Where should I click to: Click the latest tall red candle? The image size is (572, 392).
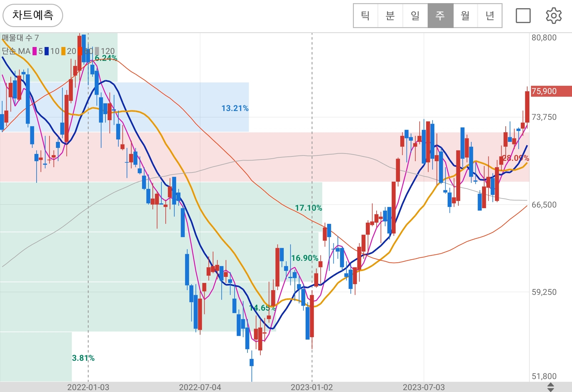527,107
